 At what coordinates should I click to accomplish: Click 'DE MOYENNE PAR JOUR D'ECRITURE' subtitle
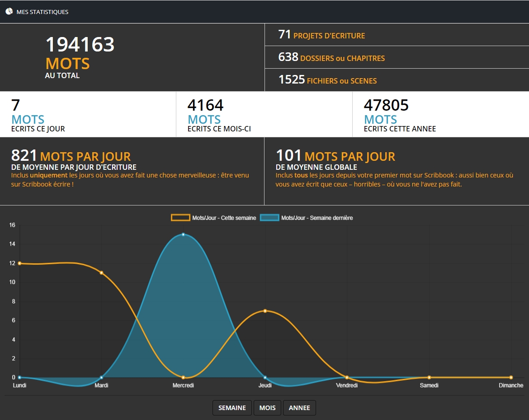[74, 167]
